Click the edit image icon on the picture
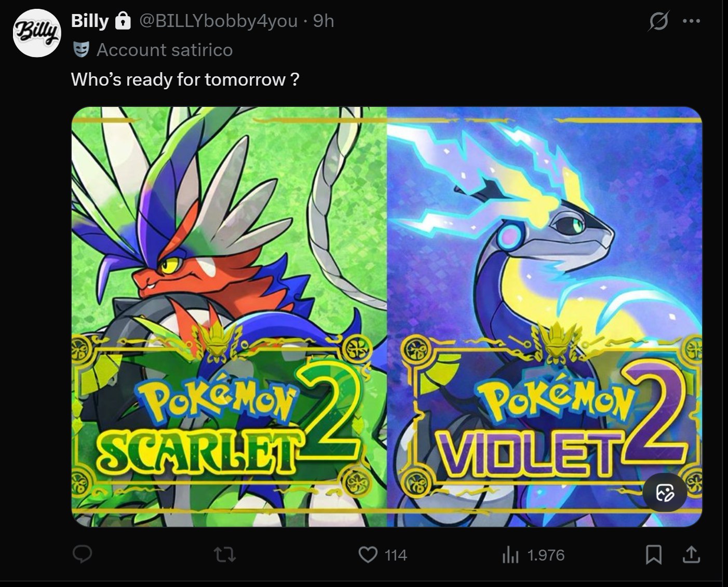 665,493
